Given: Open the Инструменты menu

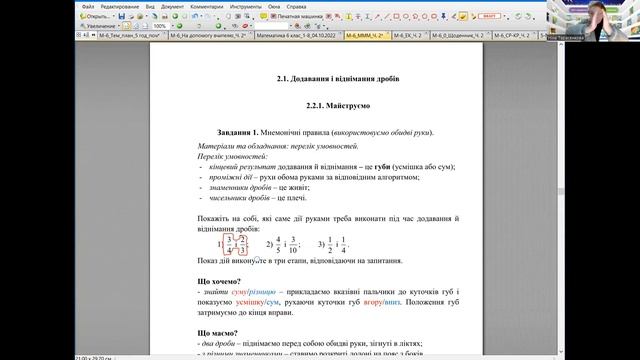Looking at the screenshot, I should 245,7.
